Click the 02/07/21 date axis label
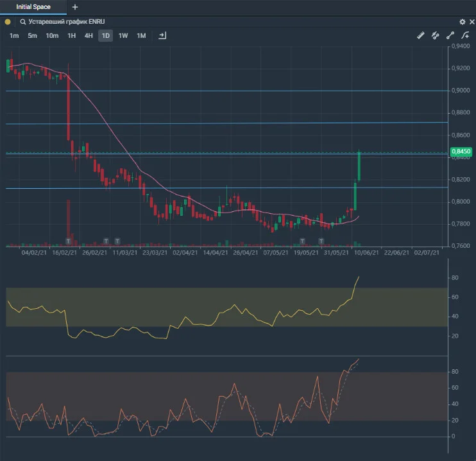The height and width of the screenshot is (461, 476). pos(427,252)
